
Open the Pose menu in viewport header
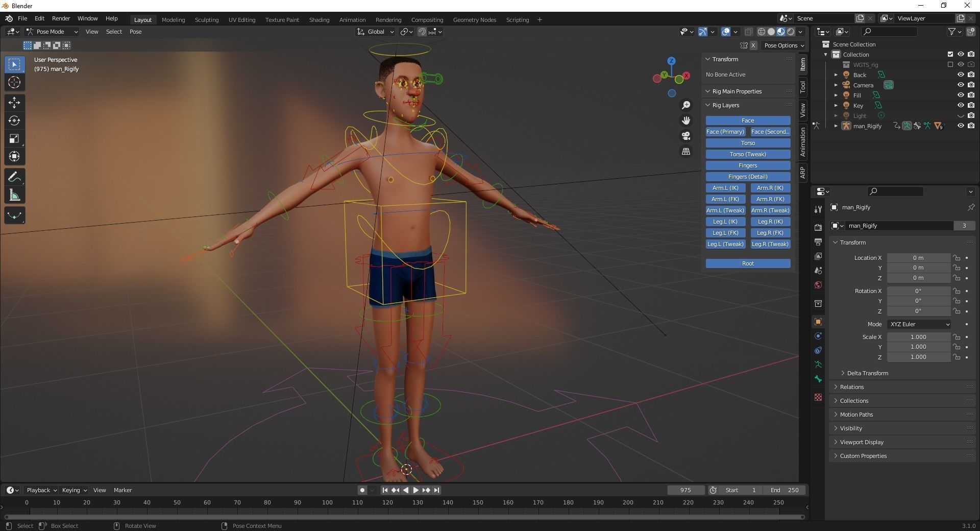point(135,32)
